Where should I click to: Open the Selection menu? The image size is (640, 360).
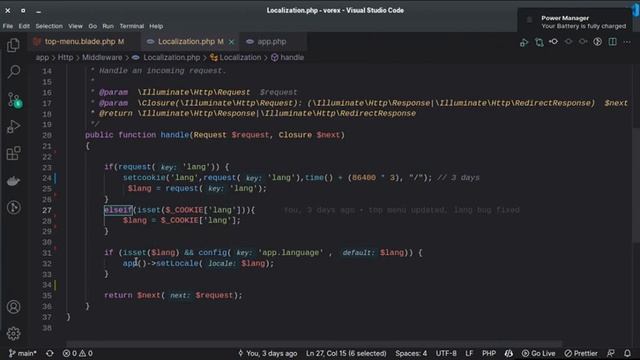tap(49, 26)
